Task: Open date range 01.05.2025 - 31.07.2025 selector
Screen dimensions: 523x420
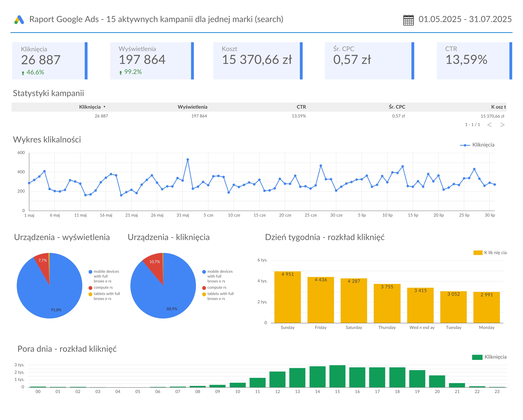Action: 465,19
